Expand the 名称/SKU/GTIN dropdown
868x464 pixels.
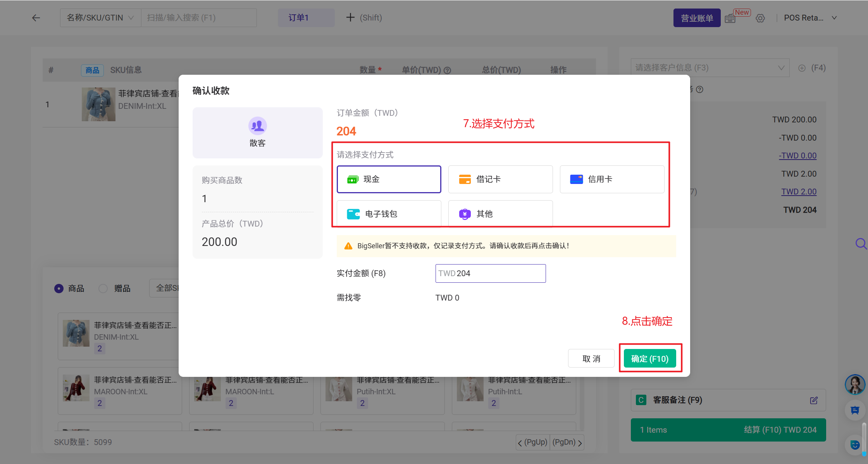[x=100, y=18]
